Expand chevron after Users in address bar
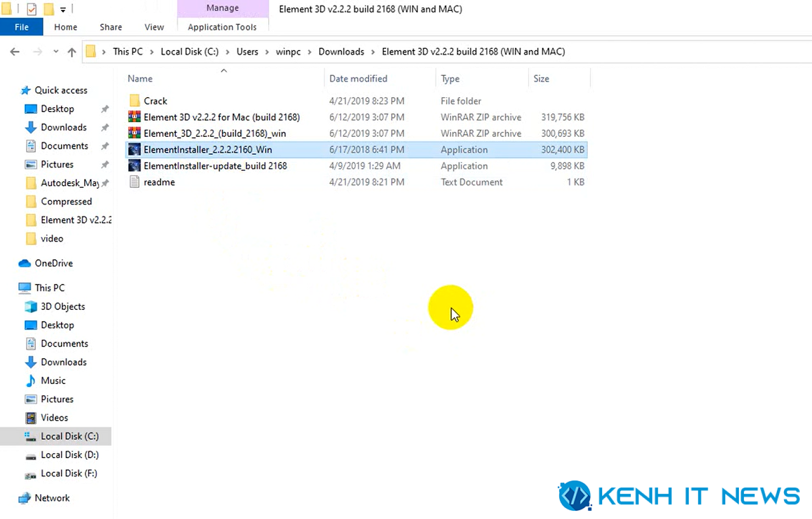Screen dimensions: 812x519 [x=267, y=52]
